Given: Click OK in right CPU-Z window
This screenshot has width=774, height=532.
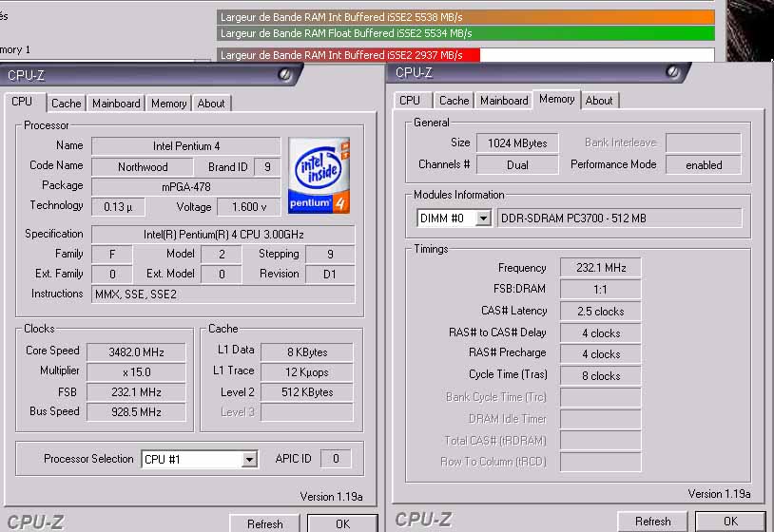Looking at the screenshot, I should point(730,522).
